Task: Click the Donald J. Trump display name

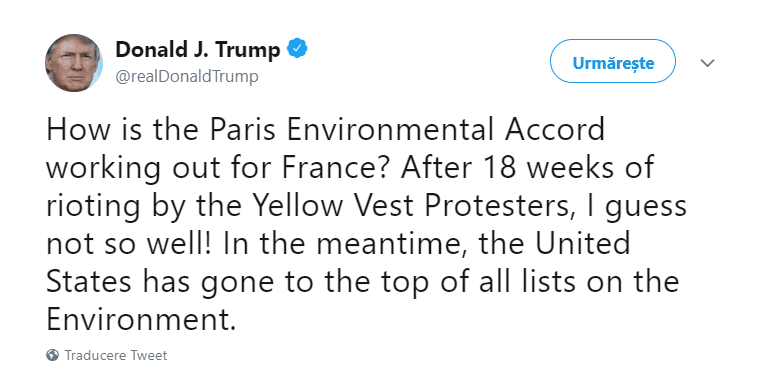Action: 198,49
